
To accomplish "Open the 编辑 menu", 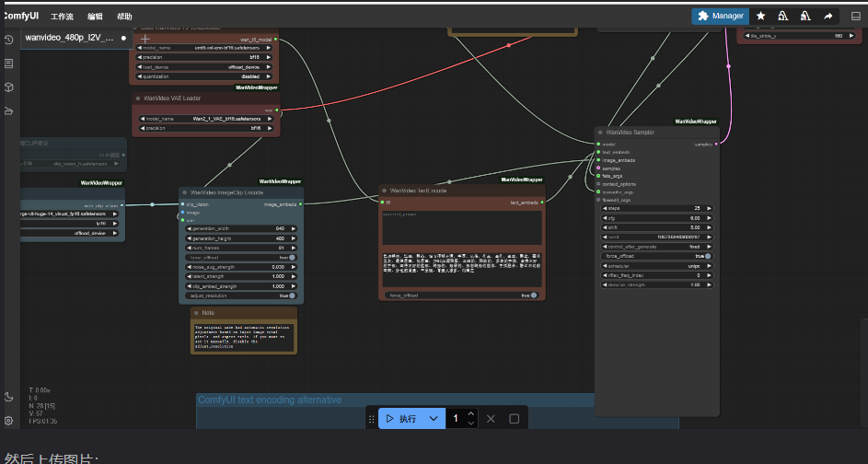I will (x=95, y=17).
